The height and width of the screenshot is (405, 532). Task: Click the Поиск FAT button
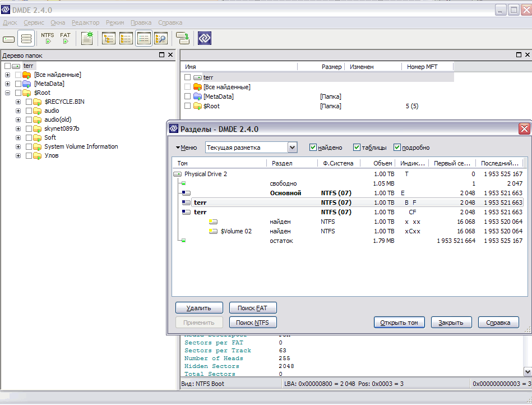[x=253, y=308]
